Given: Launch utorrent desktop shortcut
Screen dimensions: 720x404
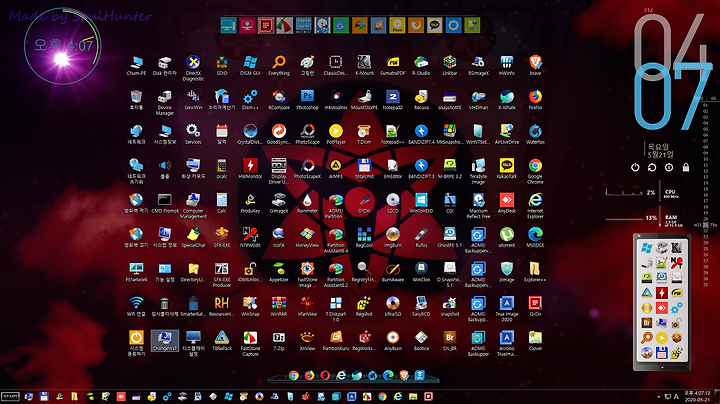Looking at the screenshot, I should pos(506,237).
